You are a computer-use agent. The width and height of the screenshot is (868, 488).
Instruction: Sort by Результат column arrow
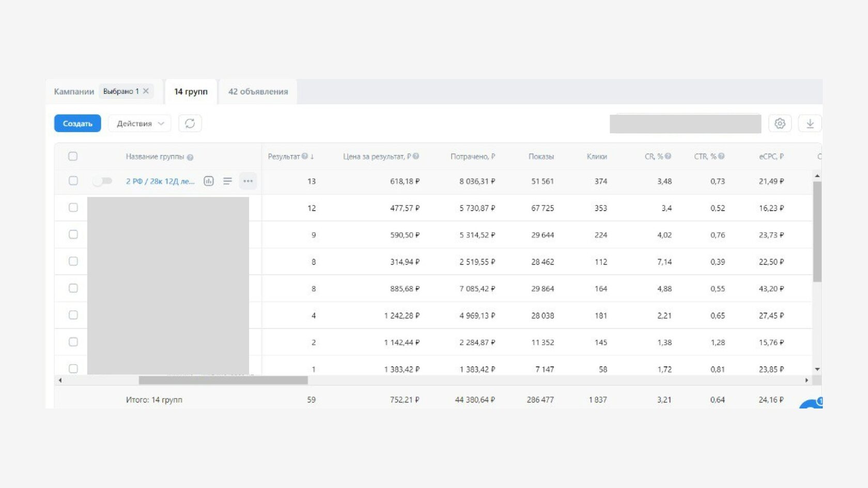(312, 156)
